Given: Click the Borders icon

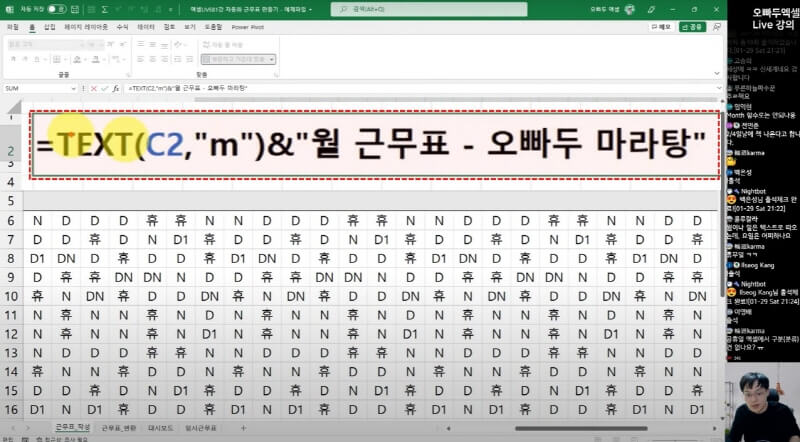Looking at the screenshot, I should [x=57, y=60].
